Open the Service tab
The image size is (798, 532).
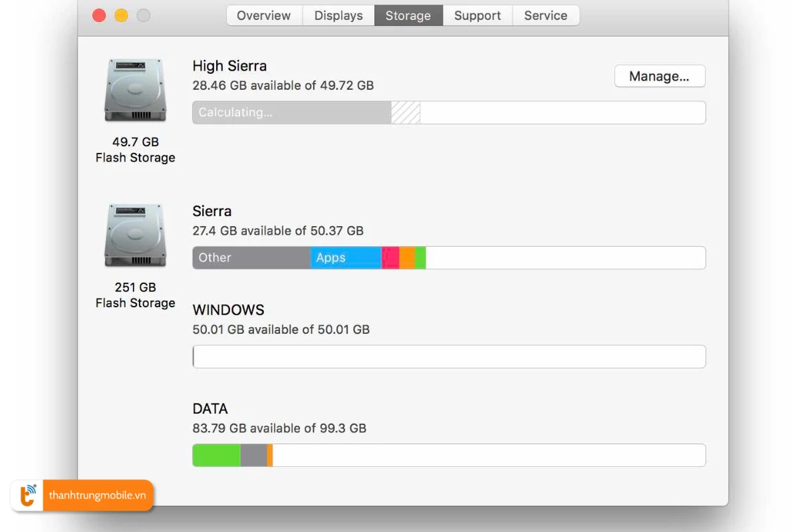(x=545, y=15)
